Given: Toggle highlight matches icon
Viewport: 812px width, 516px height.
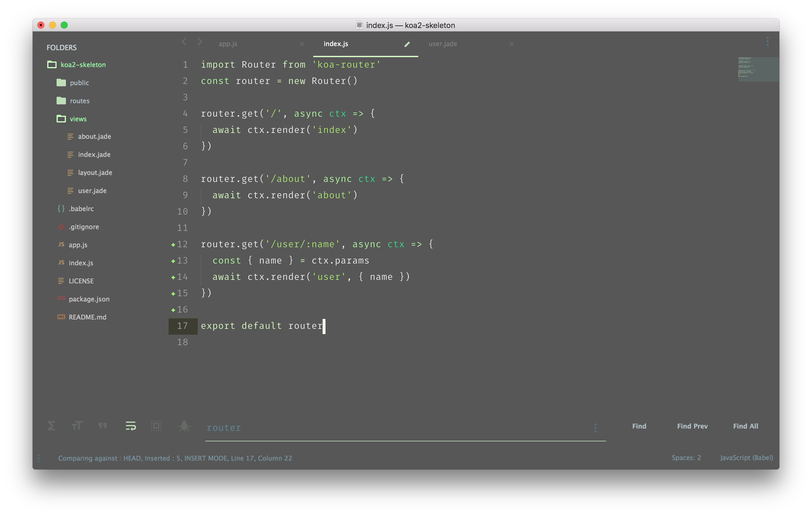Looking at the screenshot, I should pyautogui.click(x=184, y=426).
